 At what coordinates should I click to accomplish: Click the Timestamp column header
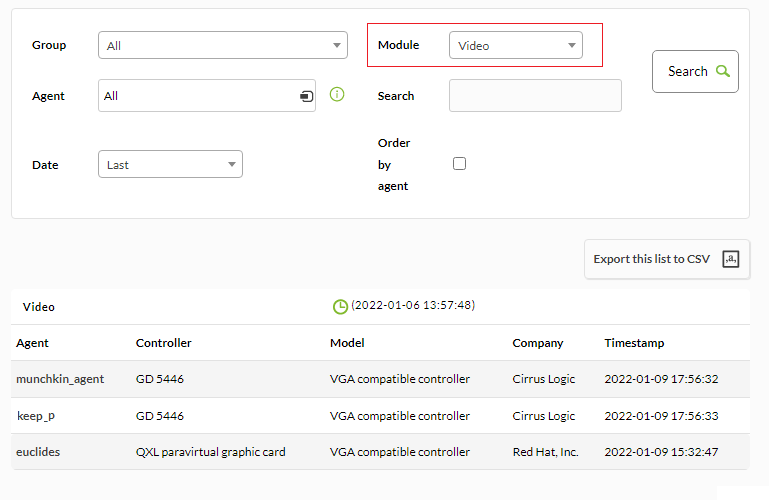point(634,343)
